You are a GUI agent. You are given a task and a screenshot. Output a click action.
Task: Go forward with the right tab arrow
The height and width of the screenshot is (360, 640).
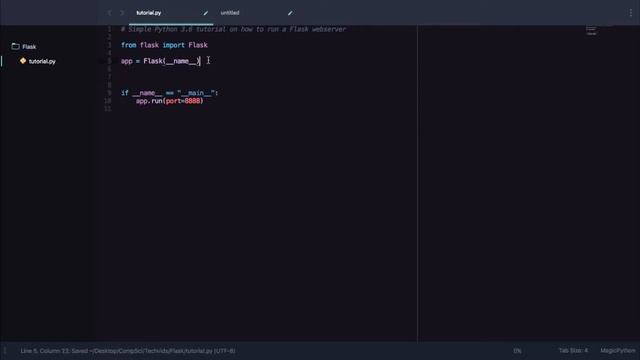(x=122, y=13)
